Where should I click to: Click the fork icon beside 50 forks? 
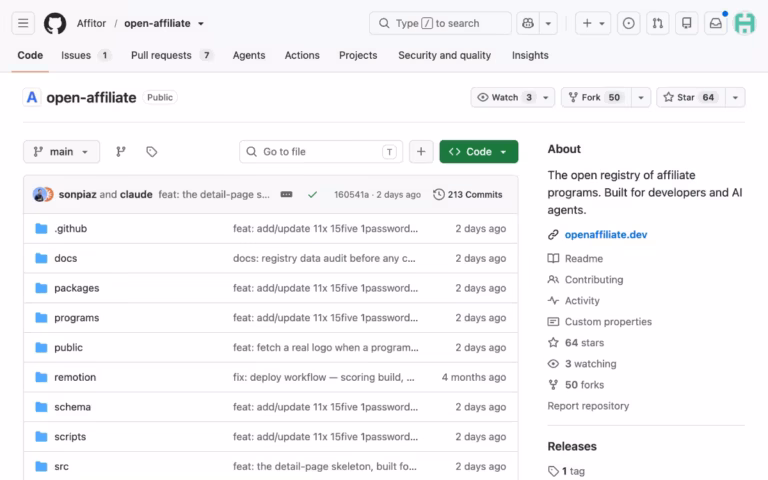(x=553, y=385)
